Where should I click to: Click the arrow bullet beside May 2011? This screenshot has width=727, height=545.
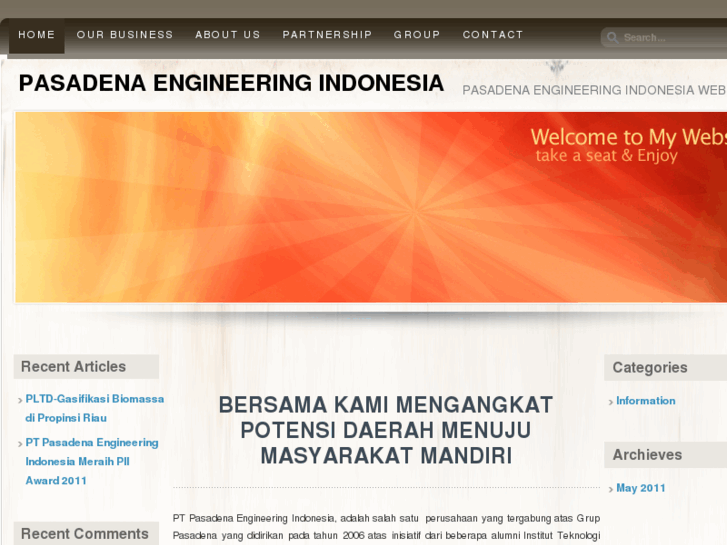pos(611,489)
